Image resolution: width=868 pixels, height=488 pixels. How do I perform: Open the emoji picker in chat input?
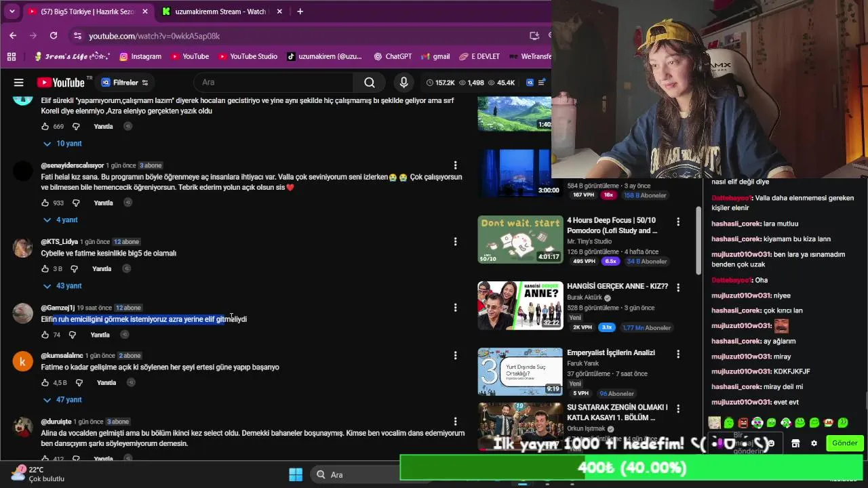pos(770,443)
